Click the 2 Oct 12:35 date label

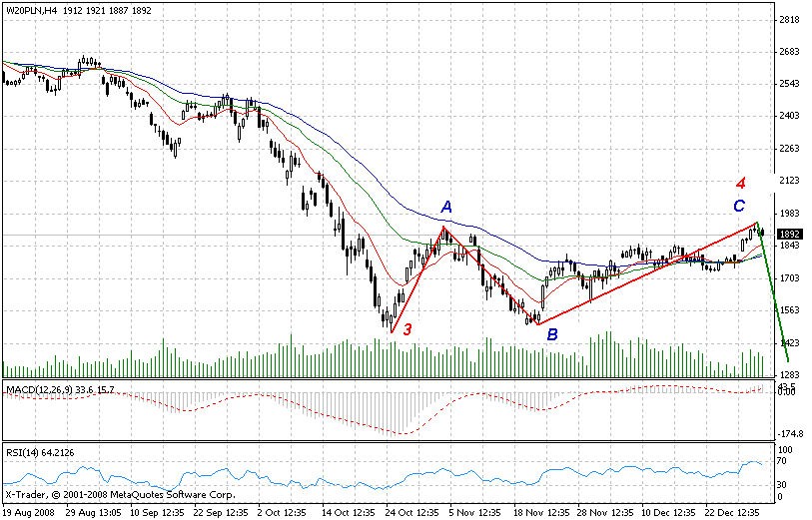click(283, 513)
